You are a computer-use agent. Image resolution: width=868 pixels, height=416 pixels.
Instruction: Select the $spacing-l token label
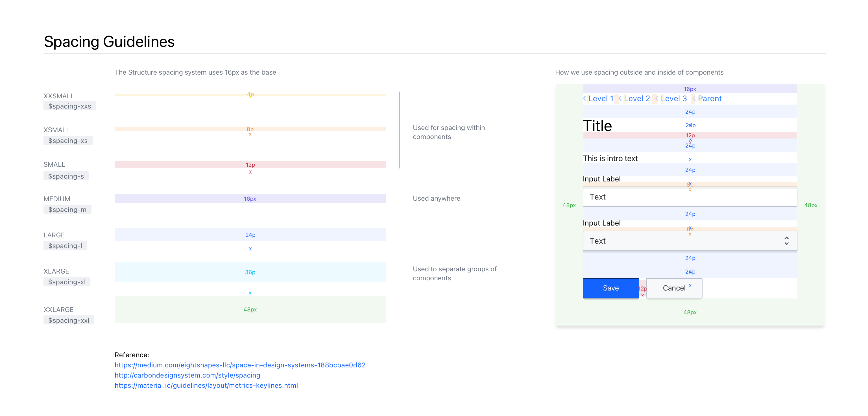[65, 245]
